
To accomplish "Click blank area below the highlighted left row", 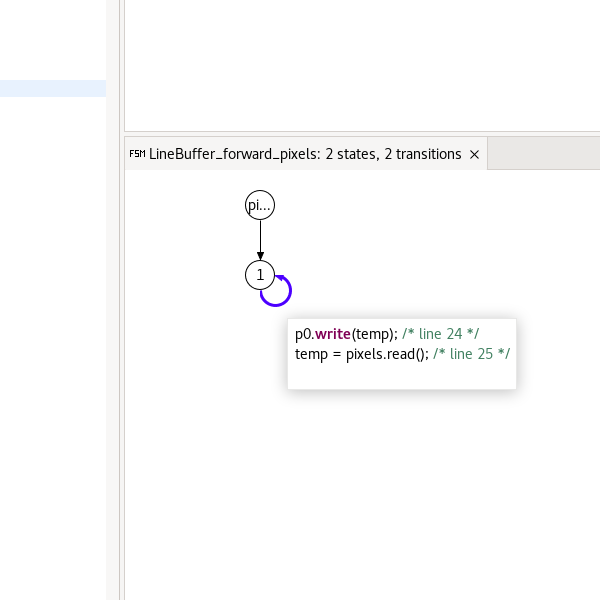I will click(x=52, y=300).
